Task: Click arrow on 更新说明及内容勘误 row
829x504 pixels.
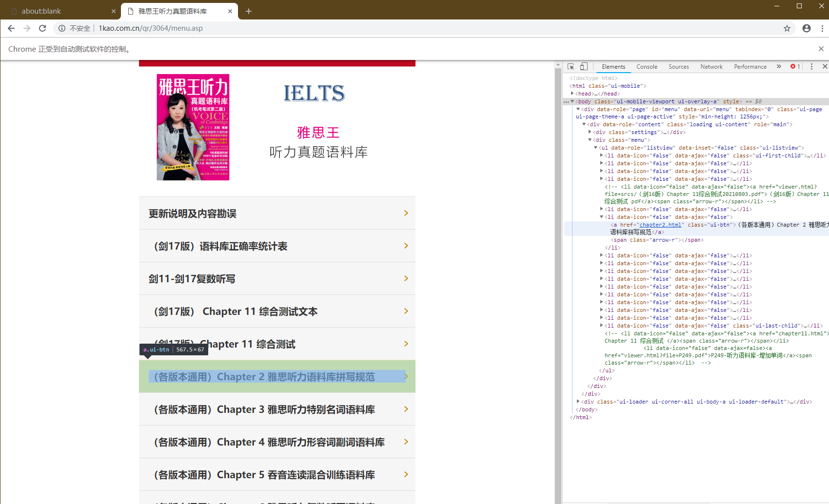Action: pos(406,213)
